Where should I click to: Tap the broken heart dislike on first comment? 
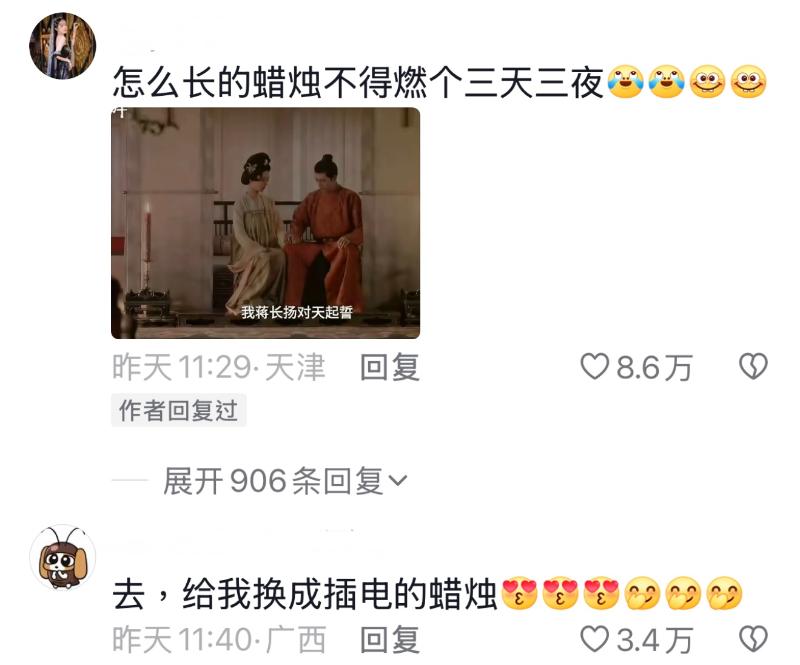pos(753,366)
